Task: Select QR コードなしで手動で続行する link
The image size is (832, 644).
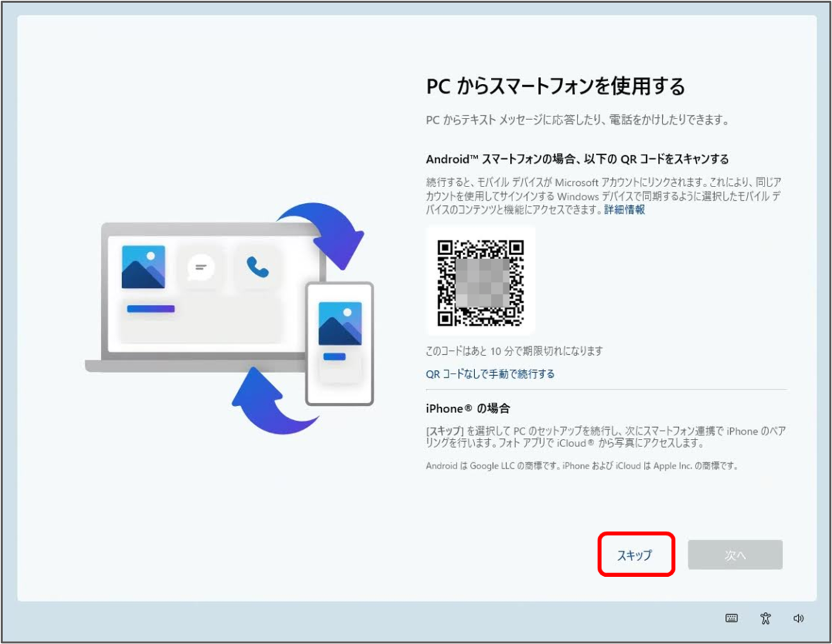Action: pyautogui.click(x=489, y=374)
